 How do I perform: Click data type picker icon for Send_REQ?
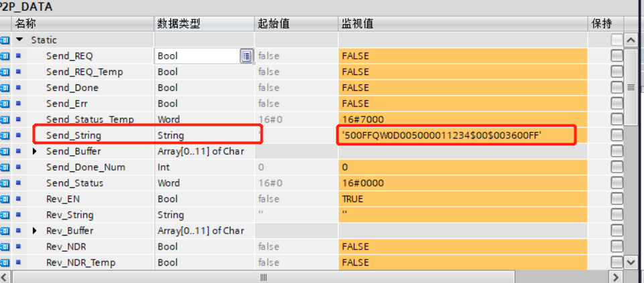tap(246, 56)
